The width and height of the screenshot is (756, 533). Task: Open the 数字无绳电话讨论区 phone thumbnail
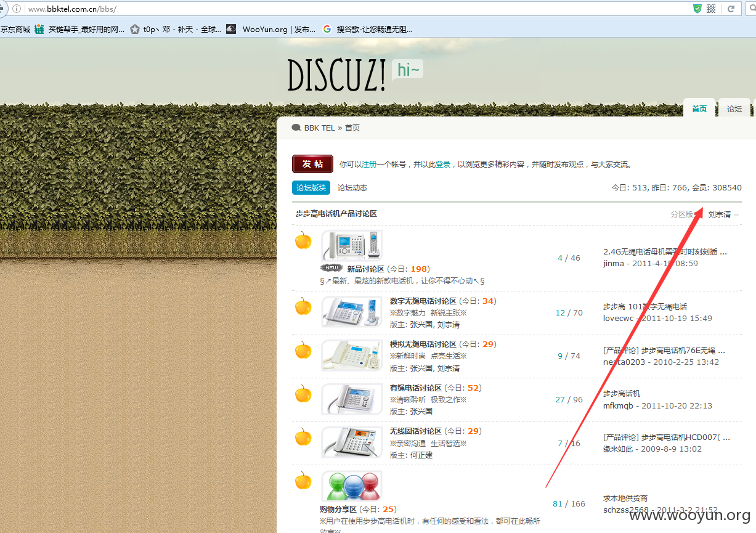point(352,312)
